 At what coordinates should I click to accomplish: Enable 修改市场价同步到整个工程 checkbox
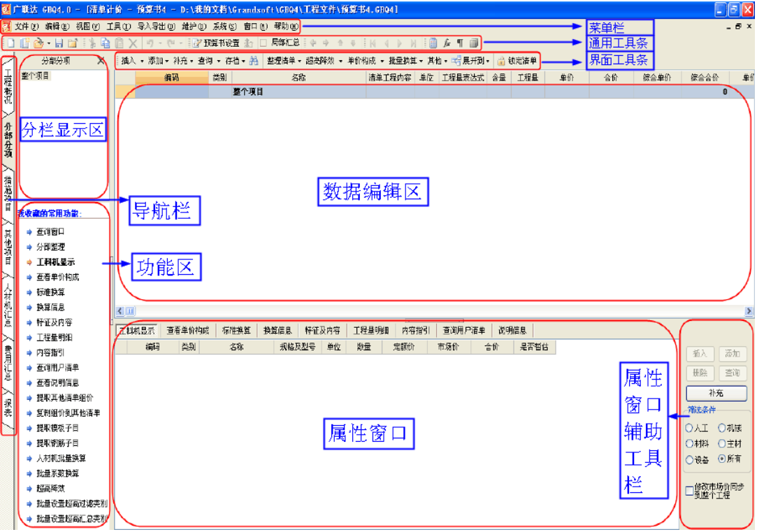point(690,491)
